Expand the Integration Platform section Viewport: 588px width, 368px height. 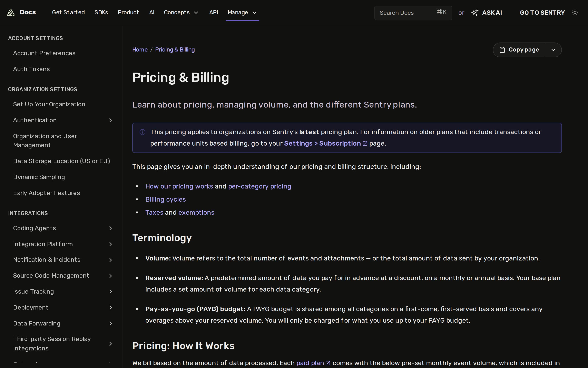[x=110, y=244]
